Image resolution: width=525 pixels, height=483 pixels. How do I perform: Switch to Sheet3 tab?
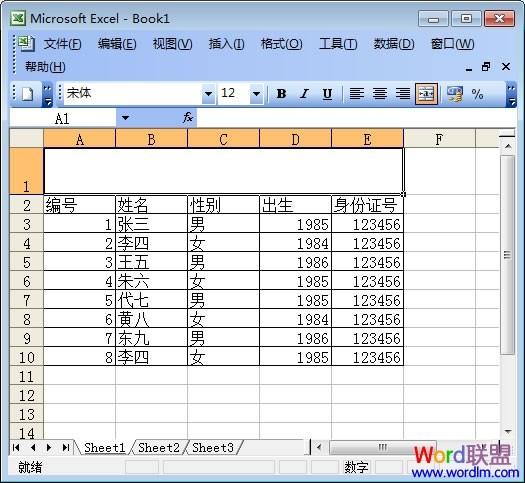pyautogui.click(x=213, y=448)
